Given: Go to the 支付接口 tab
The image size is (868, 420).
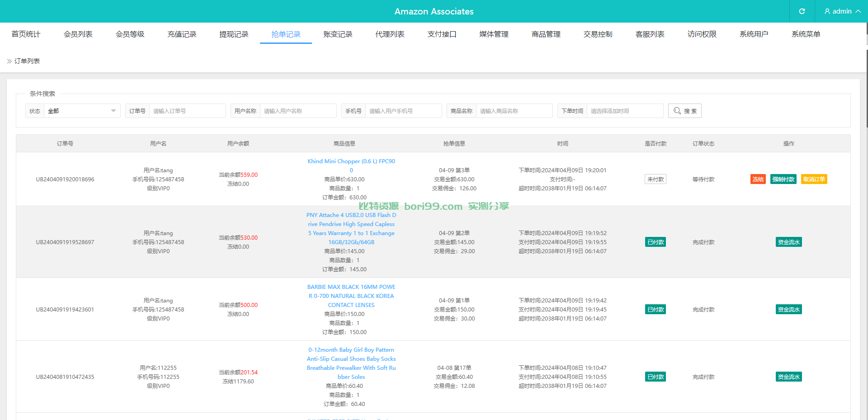Looking at the screenshot, I should [442, 34].
